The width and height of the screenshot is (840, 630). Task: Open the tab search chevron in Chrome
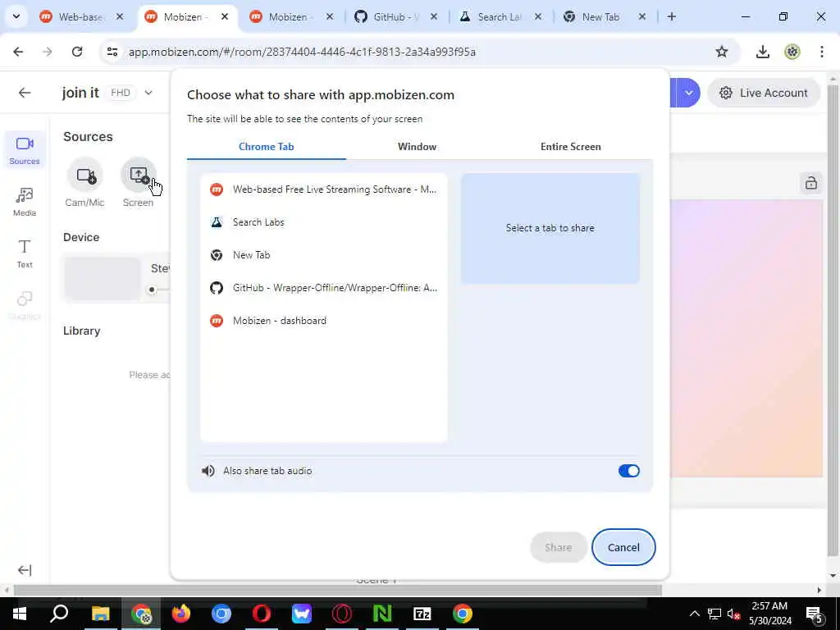click(x=16, y=16)
